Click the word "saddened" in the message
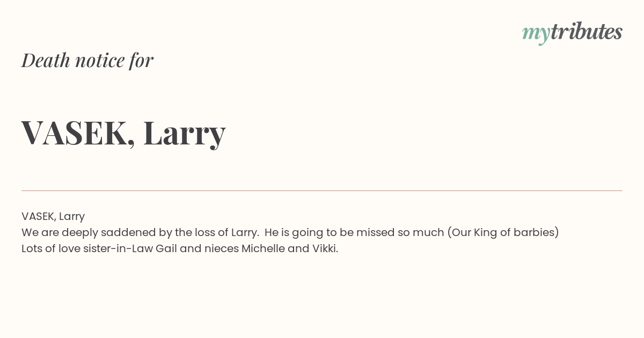 click(128, 233)
